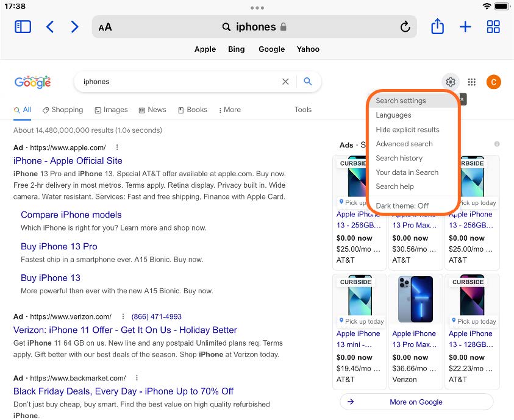Click the blue magnifier search button
The image size is (514, 420).
[307, 81]
